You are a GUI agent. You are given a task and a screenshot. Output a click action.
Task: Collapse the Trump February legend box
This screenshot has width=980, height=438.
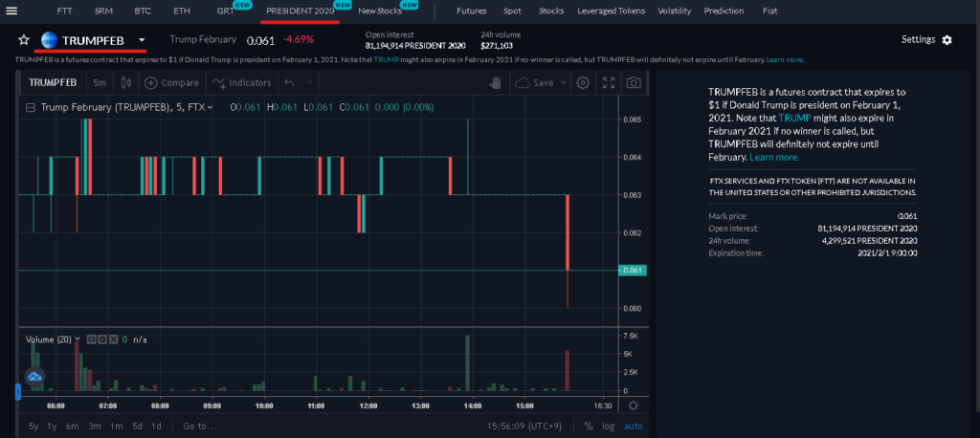(x=30, y=107)
